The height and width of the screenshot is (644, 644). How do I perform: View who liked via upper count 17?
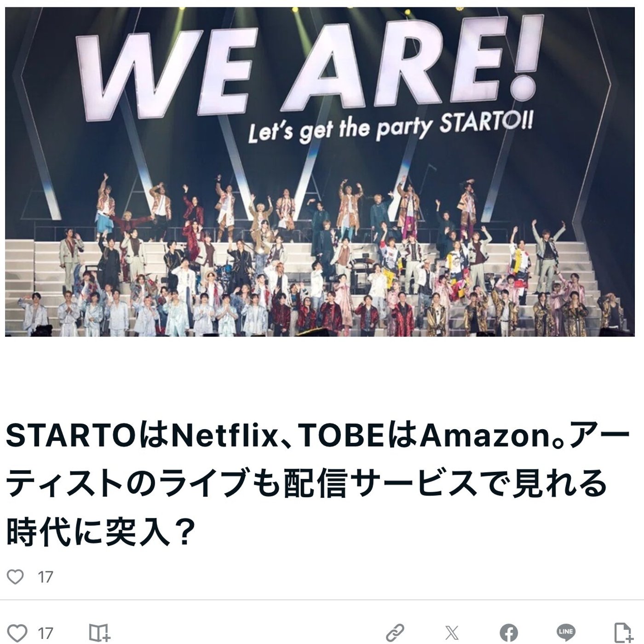45,577
